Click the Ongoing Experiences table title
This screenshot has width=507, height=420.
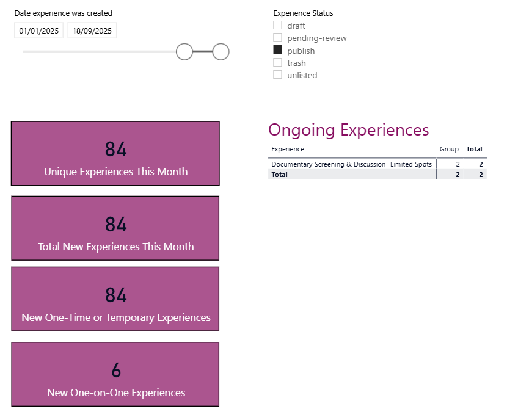pos(348,129)
